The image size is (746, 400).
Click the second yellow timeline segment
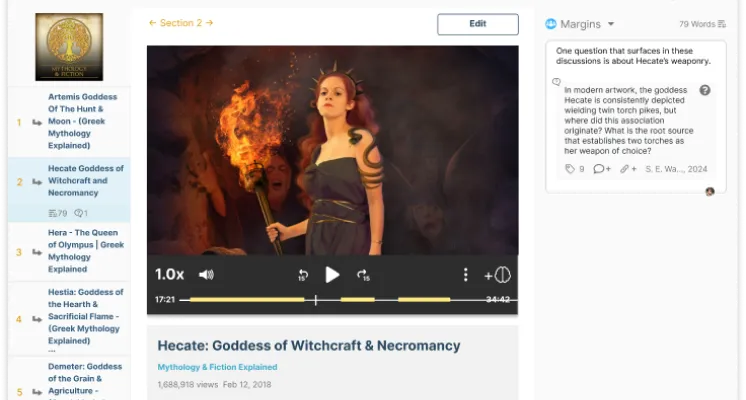[x=358, y=300]
